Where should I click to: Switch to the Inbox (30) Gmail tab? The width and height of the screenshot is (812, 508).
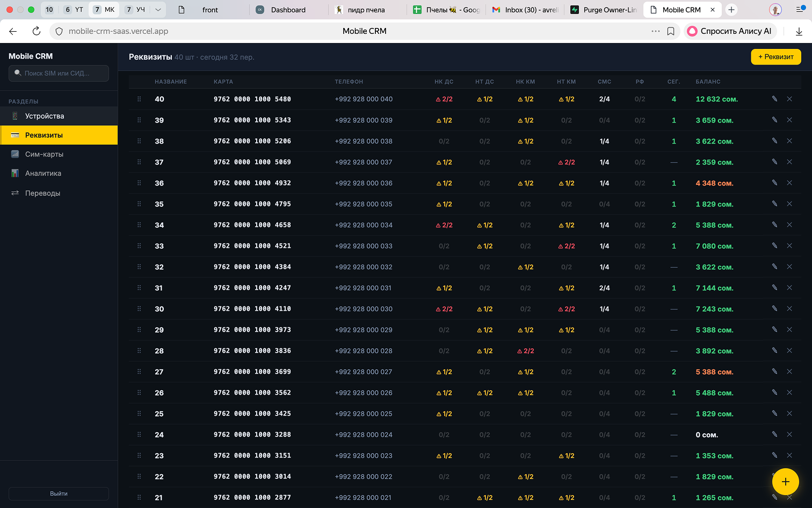pos(525,10)
